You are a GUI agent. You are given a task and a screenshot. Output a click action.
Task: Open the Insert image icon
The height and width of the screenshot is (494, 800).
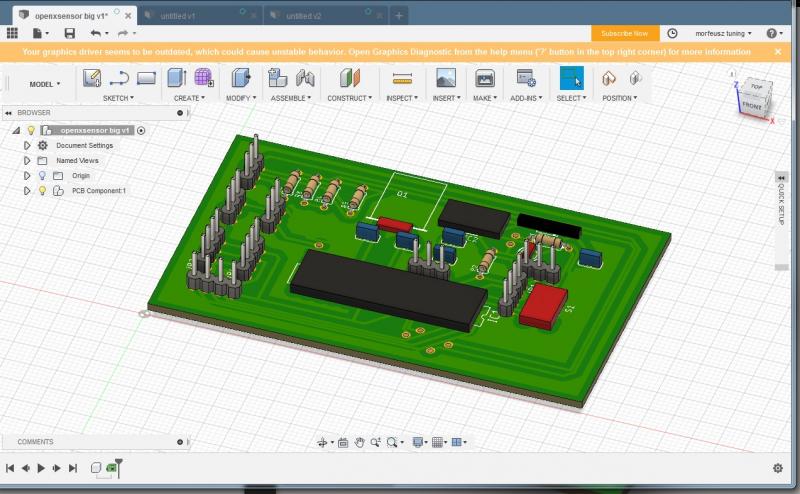click(x=446, y=78)
